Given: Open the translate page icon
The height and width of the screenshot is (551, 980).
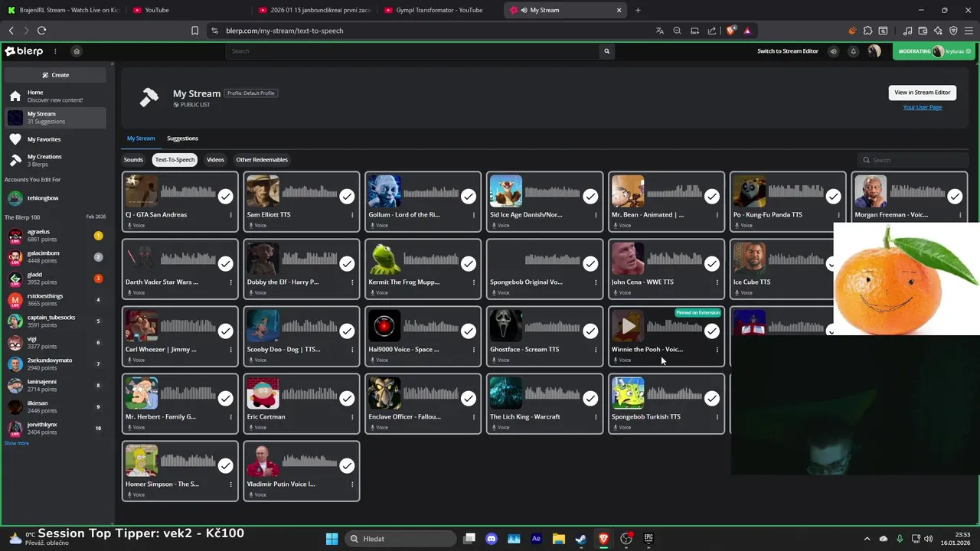Looking at the screenshot, I should pos(660,31).
